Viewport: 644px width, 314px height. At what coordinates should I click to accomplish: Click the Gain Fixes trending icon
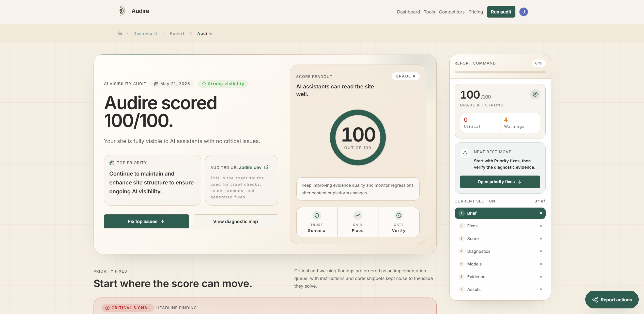[x=358, y=215]
